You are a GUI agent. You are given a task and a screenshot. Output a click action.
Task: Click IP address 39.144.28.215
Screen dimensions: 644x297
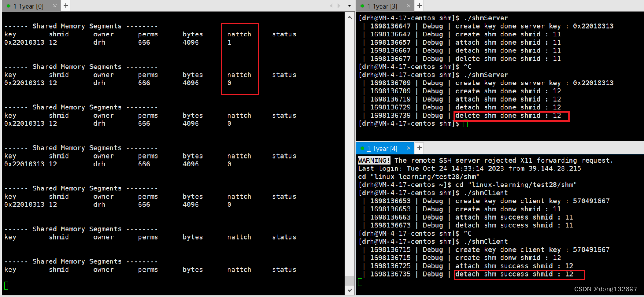click(x=555, y=168)
